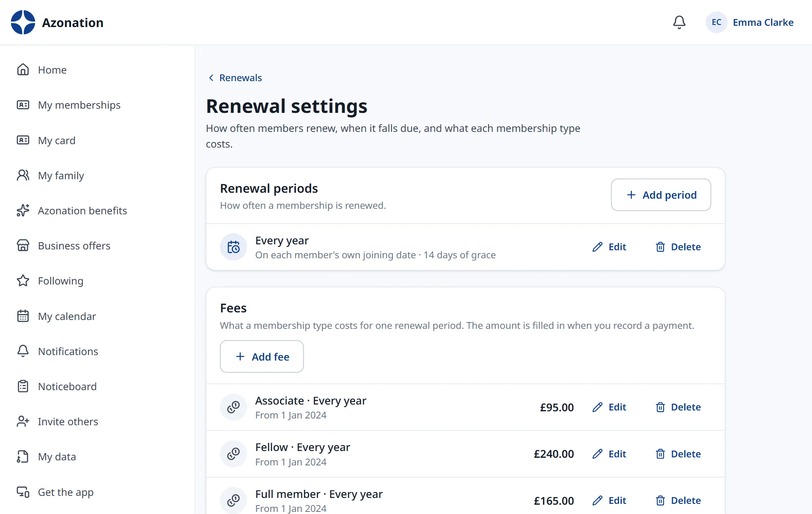Click the My memberships card icon
This screenshot has height=514, width=812.
[x=23, y=105]
